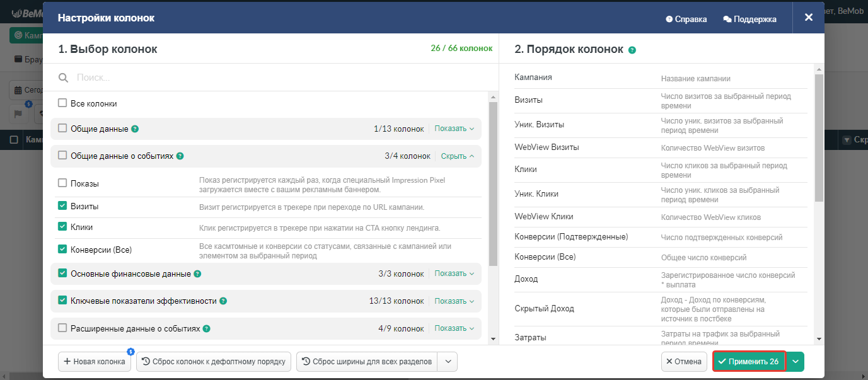Select Конверсии (Все) row in order list

tap(661, 257)
